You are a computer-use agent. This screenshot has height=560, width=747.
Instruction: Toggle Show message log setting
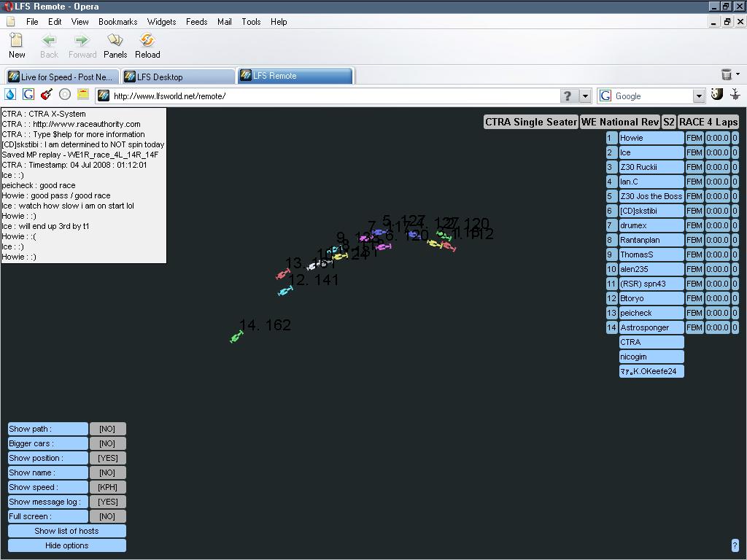(108, 502)
